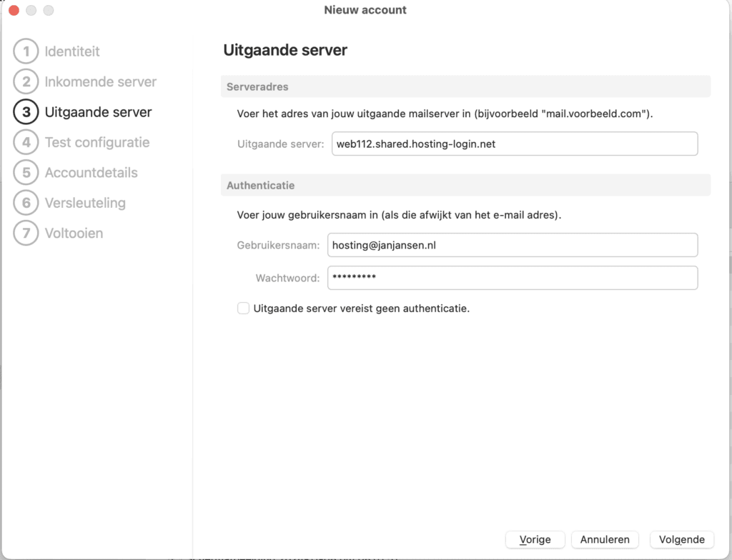Enable 'Uitgaande server vereist geen authenticatie' checkbox

[x=244, y=309]
